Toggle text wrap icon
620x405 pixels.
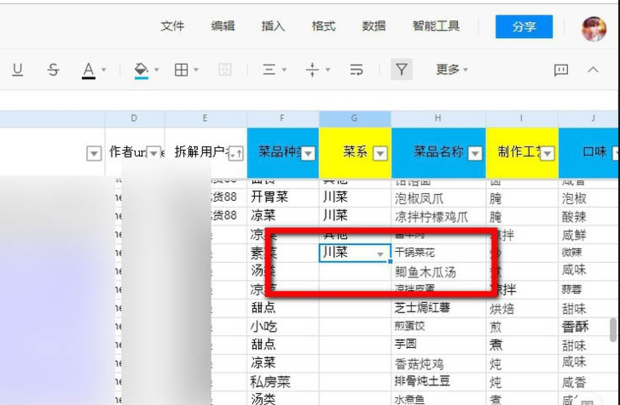[x=356, y=70]
